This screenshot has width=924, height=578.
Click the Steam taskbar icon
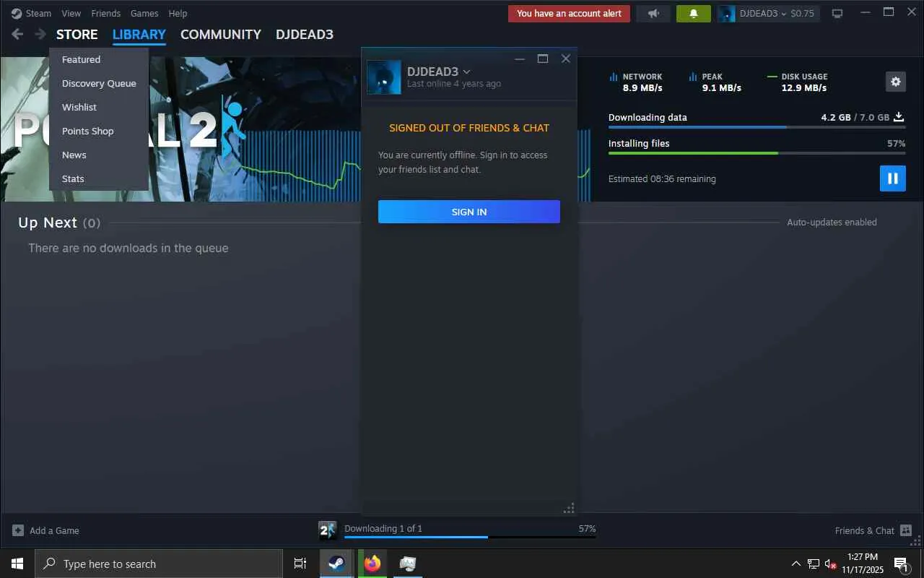click(336, 564)
